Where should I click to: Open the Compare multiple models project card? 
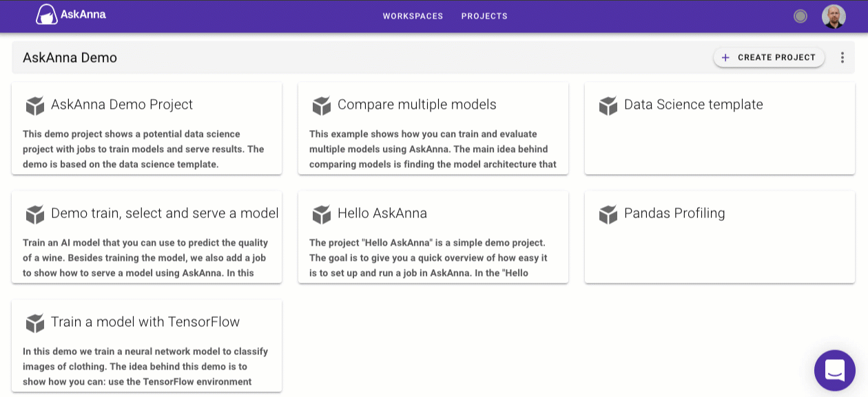[433, 128]
